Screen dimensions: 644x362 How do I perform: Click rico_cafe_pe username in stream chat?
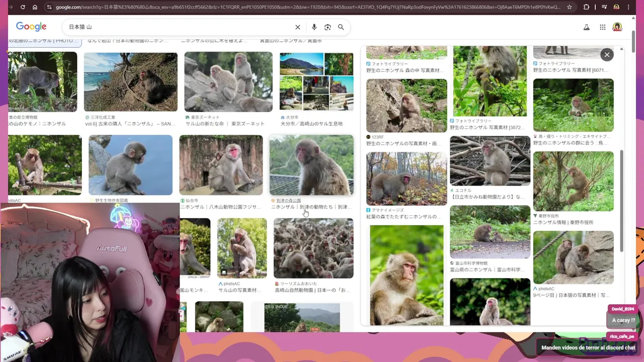pos(622,336)
